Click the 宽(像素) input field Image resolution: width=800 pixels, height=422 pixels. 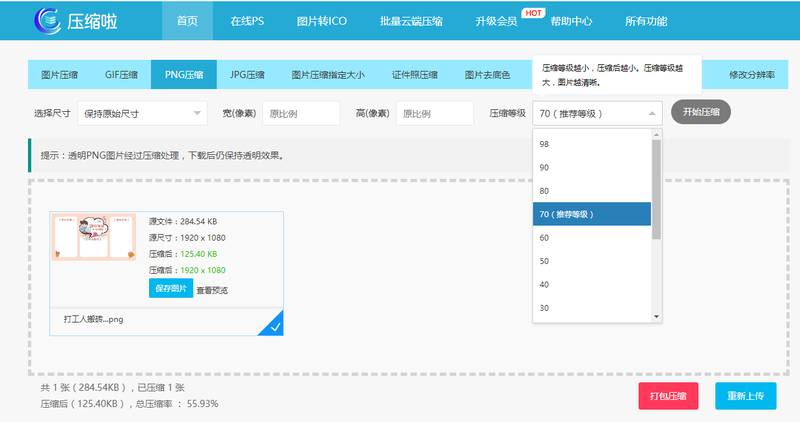301,113
